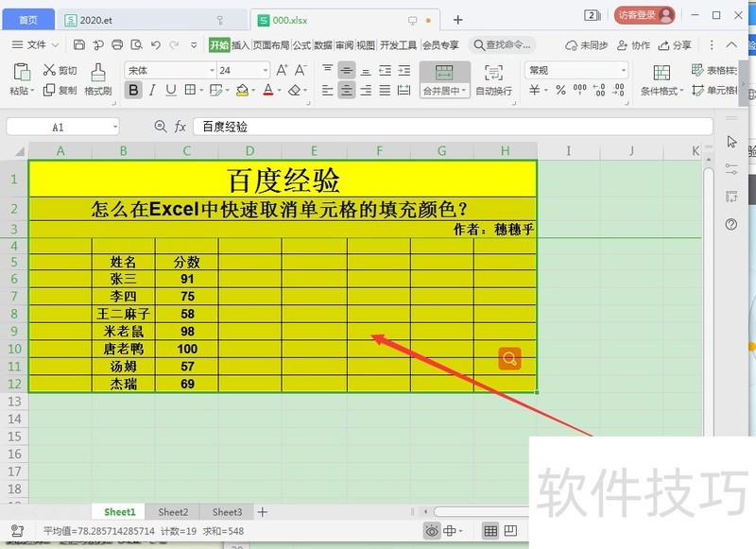The width and height of the screenshot is (756, 549).
Task: Click the Print icon
Action: pyautogui.click(x=117, y=44)
